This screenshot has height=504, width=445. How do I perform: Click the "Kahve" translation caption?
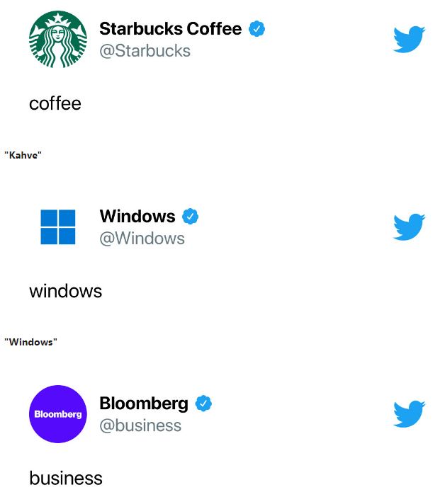[23, 155]
